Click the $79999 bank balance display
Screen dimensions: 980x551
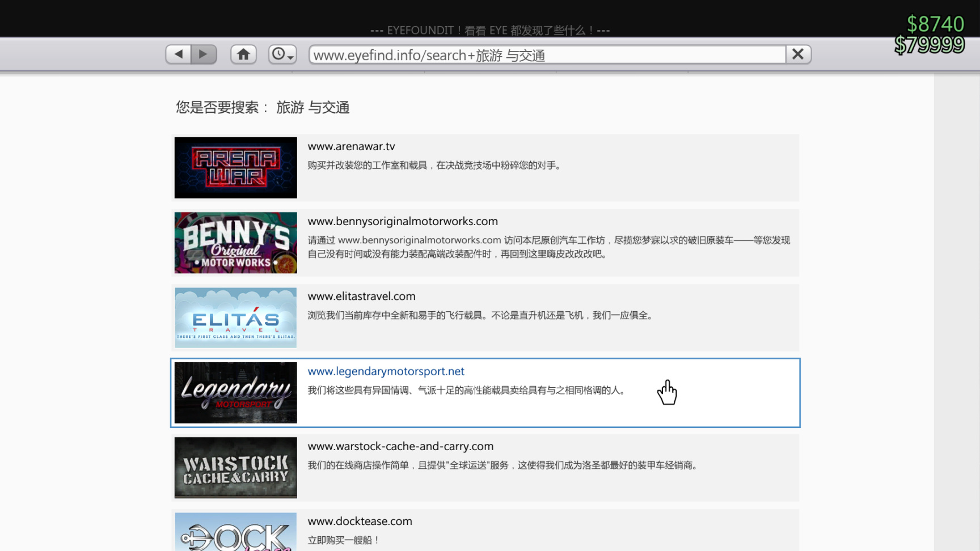click(x=929, y=45)
